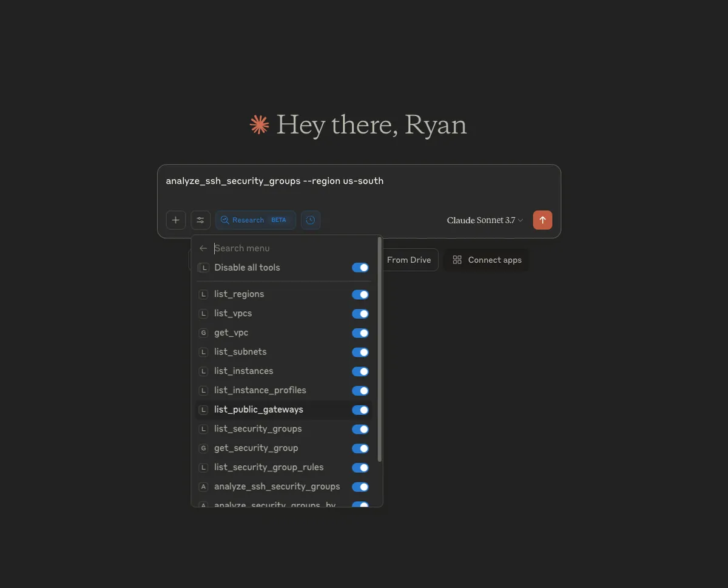Click the G icon beside get_security_group
This screenshot has width=728, height=588.
(x=204, y=448)
